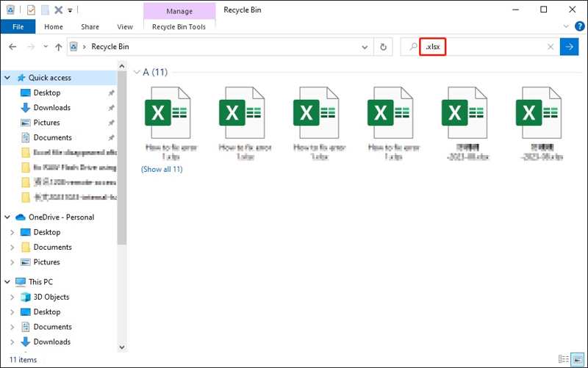Go back with the Back arrow
This screenshot has width=588, height=368.
[12, 47]
